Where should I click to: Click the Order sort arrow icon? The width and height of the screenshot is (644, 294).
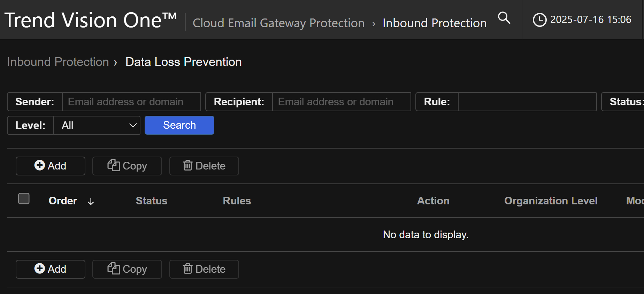(91, 202)
